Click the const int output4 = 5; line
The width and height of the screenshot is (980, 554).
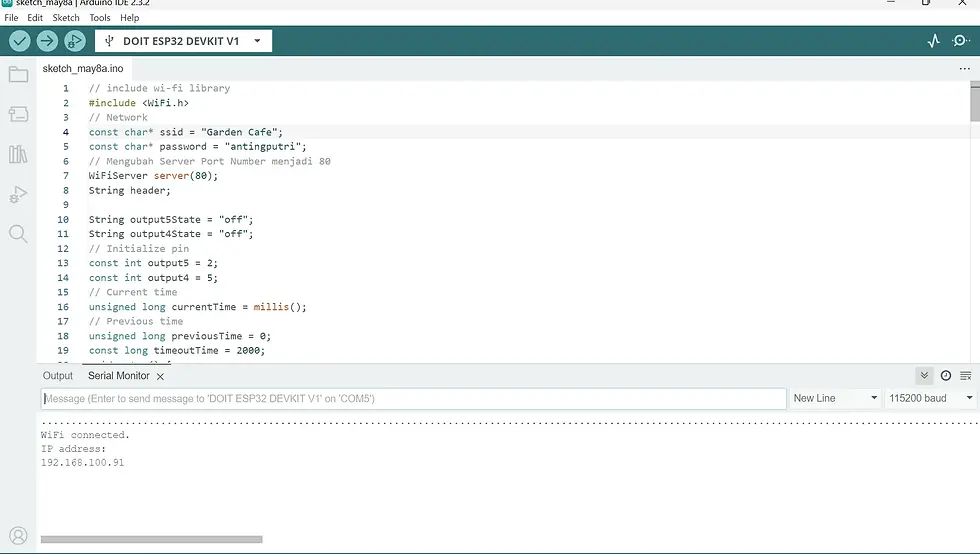[x=153, y=278]
